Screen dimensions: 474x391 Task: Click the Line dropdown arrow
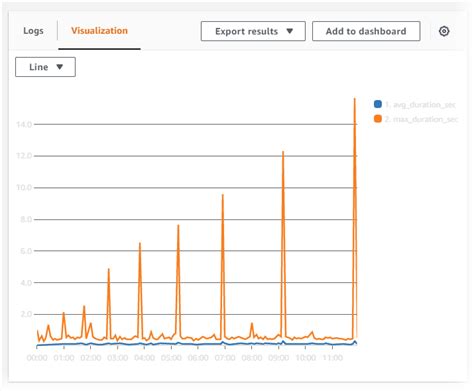(60, 67)
